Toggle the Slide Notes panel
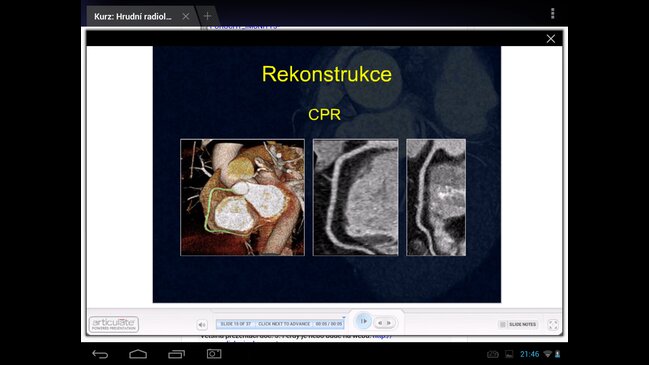649x365 pixels. click(x=518, y=324)
